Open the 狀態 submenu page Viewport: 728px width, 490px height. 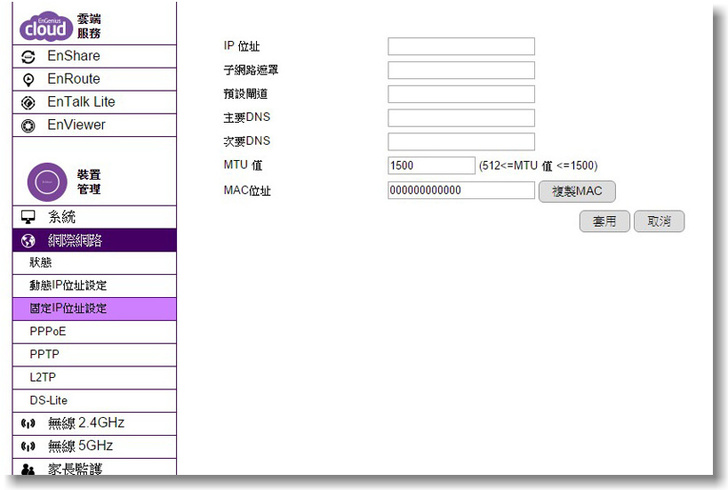coord(94,263)
